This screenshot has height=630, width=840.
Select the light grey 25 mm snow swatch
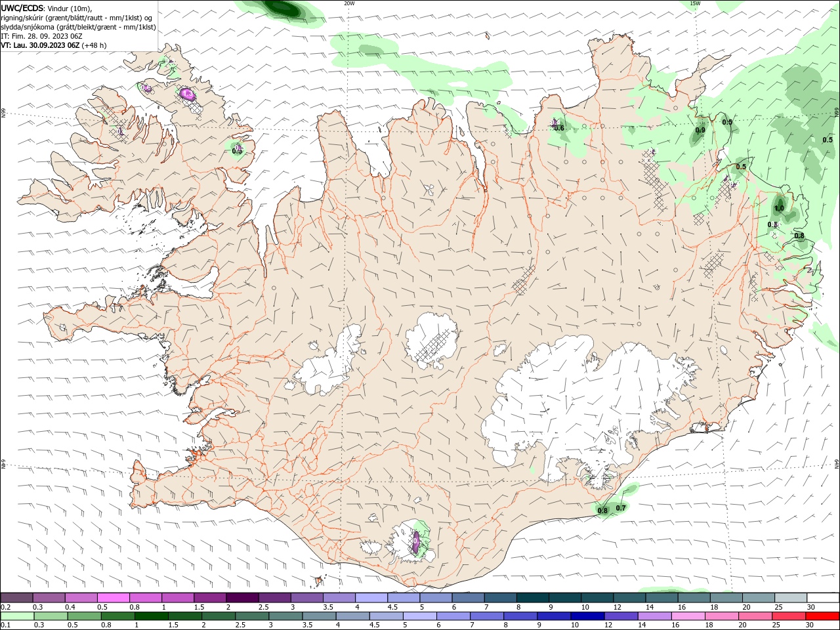coord(791,598)
